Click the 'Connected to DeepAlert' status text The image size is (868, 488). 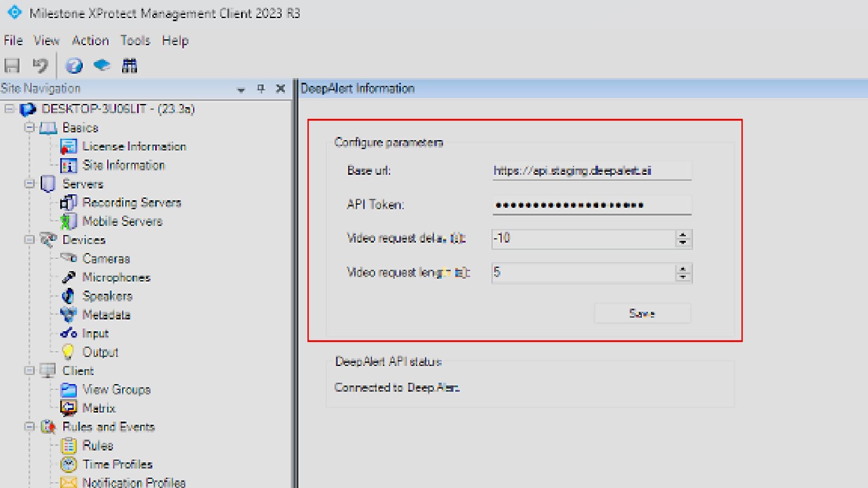397,388
